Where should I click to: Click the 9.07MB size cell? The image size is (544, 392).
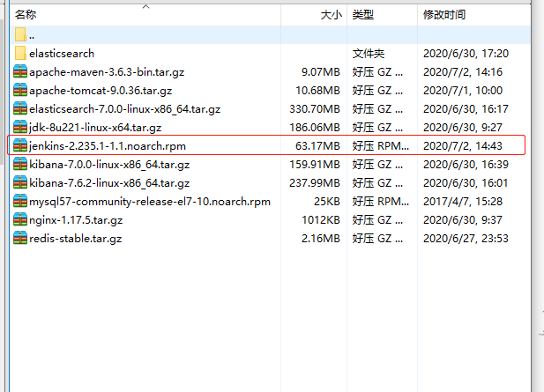[321, 72]
